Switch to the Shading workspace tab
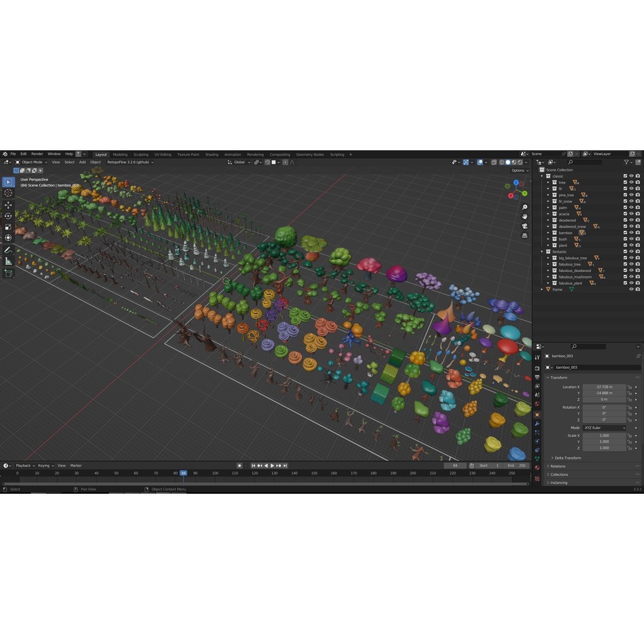644x644 pixels. point(212,155)
